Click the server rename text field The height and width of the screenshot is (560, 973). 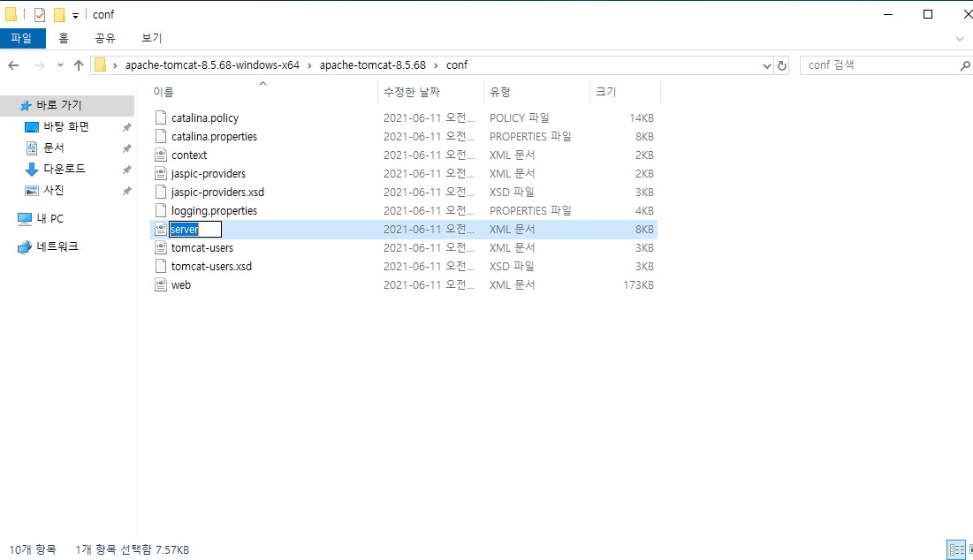[195, 230]
